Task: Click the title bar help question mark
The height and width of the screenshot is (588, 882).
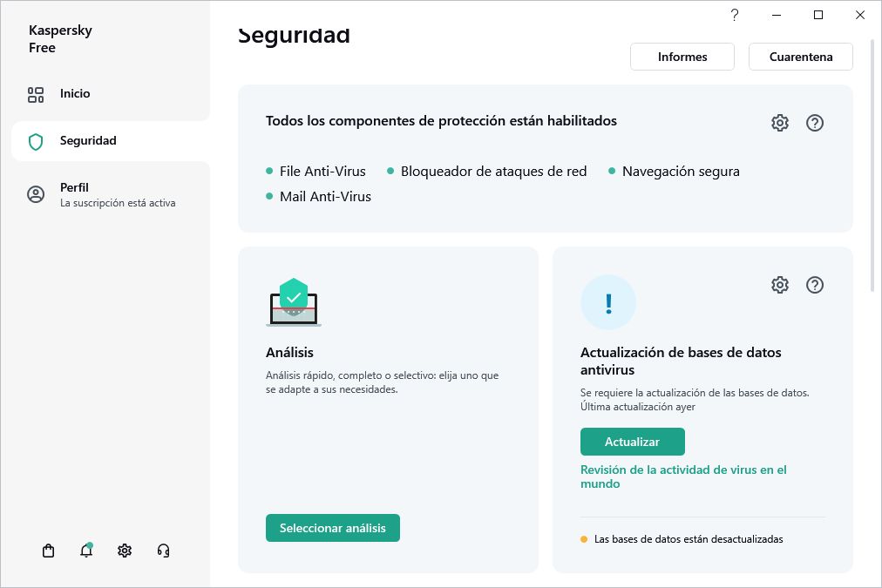Action: pos(735,15)
